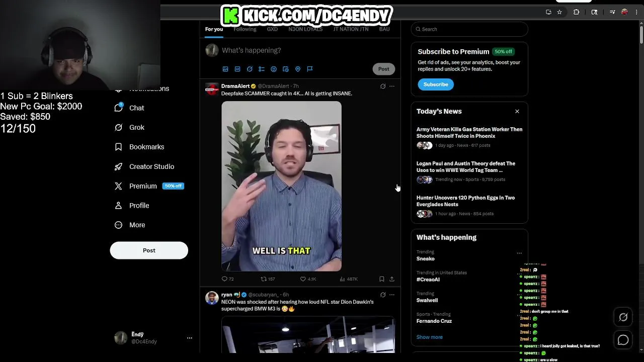644x362 pixels.
Task: Open Logan Paul WWE news story
Action: point(469,171)
